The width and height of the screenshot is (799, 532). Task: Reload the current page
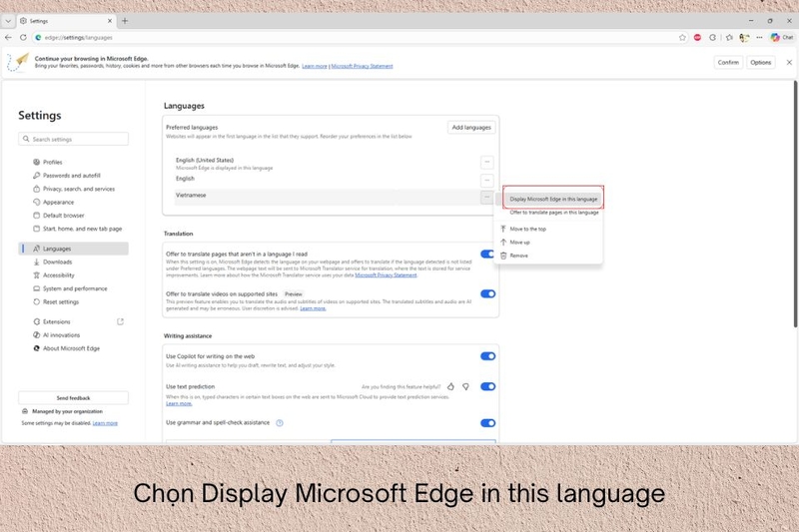23,37
